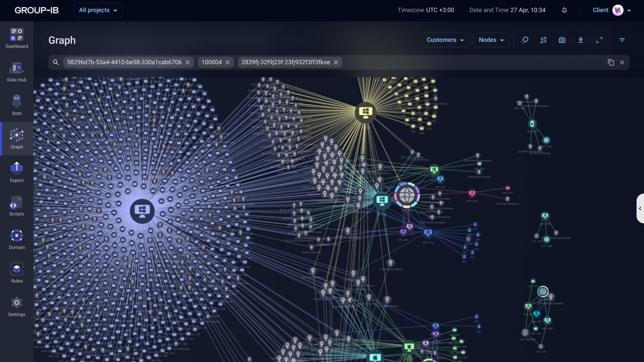Remove the 100004 search tag
This screenshot has height=362, width=644.
pos(227,62)
